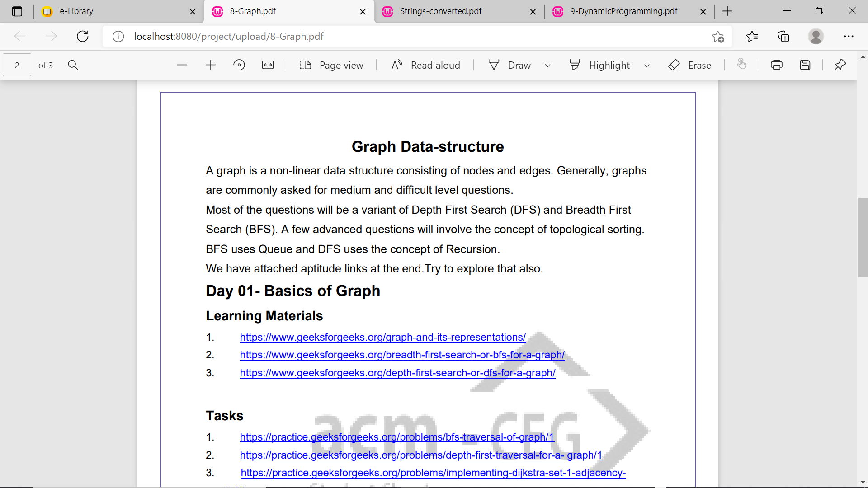Click the vertical scrollbar thumb
The width and height of the screenshot is (868, 488).
pyautogui.click(x=862, y=237)
